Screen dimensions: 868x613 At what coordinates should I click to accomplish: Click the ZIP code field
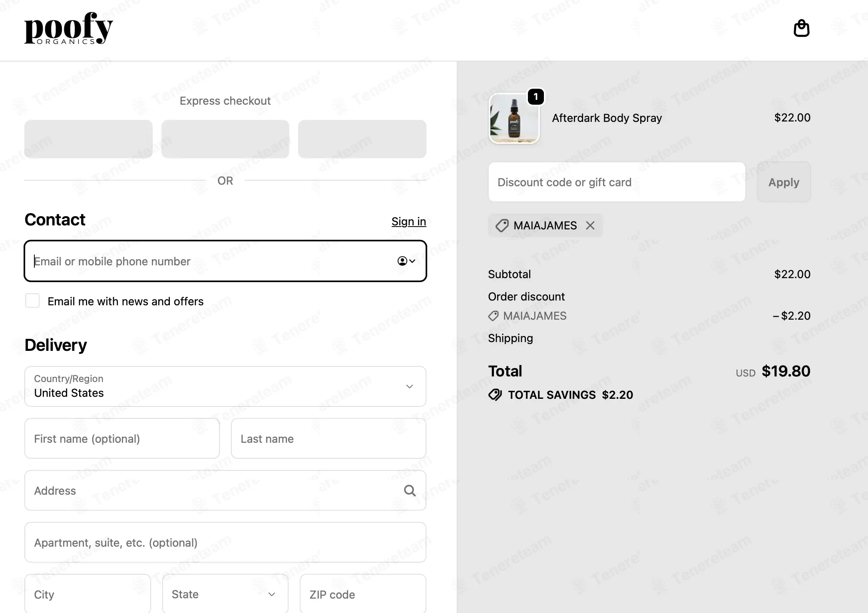click(363, 594)
